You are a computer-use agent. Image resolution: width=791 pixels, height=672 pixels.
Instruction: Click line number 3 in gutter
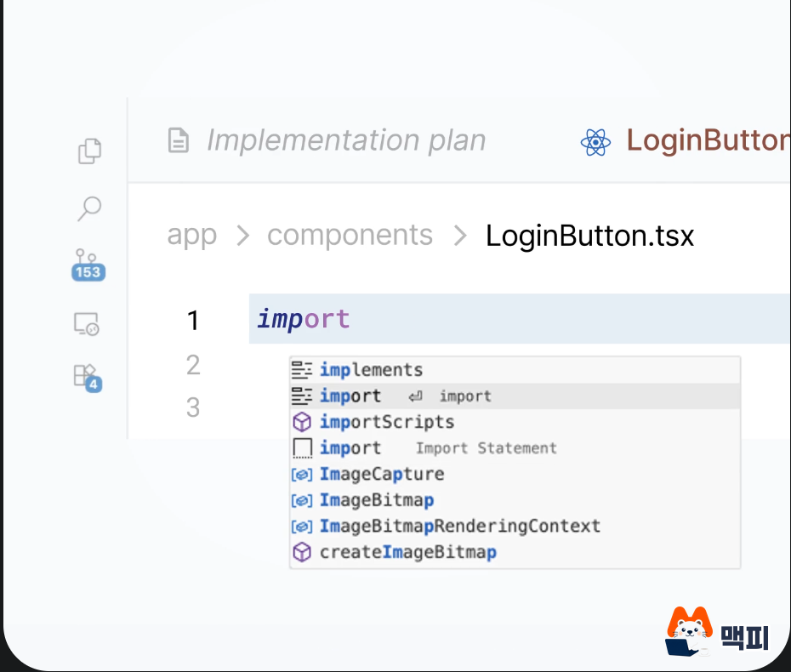tap(193, 407)
